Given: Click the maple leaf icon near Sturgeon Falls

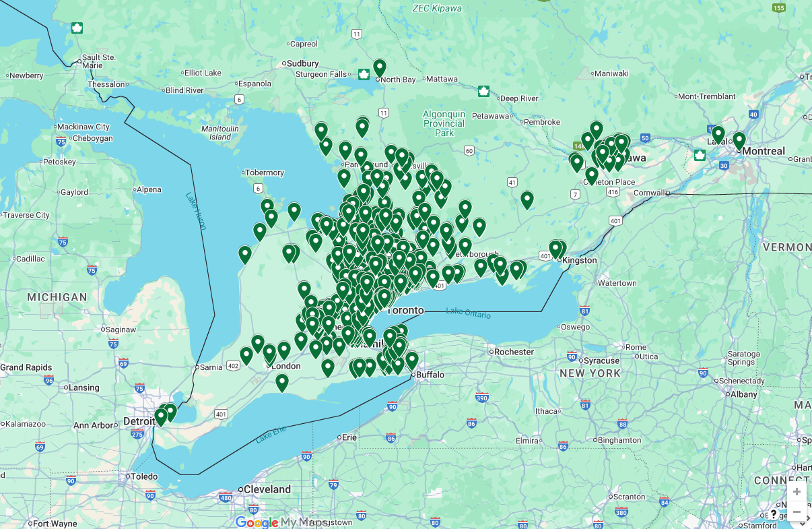Looking at the screenshot, I should pyautogui.click(x=364, y=74).
